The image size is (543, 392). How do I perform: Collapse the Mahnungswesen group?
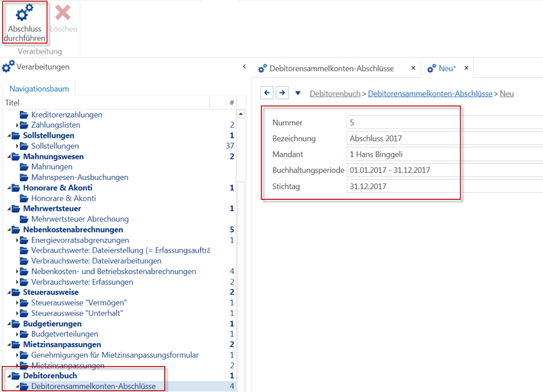9,157
